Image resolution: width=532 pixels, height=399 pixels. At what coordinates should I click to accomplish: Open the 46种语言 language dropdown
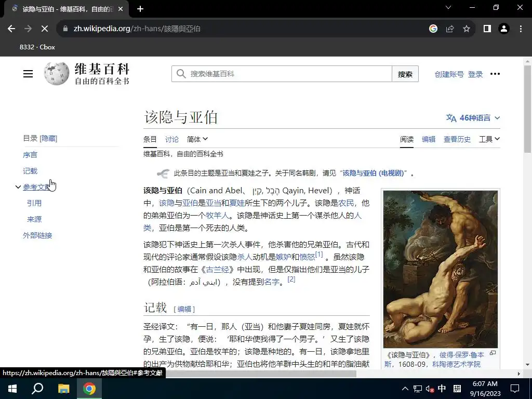tap(473, 118)
